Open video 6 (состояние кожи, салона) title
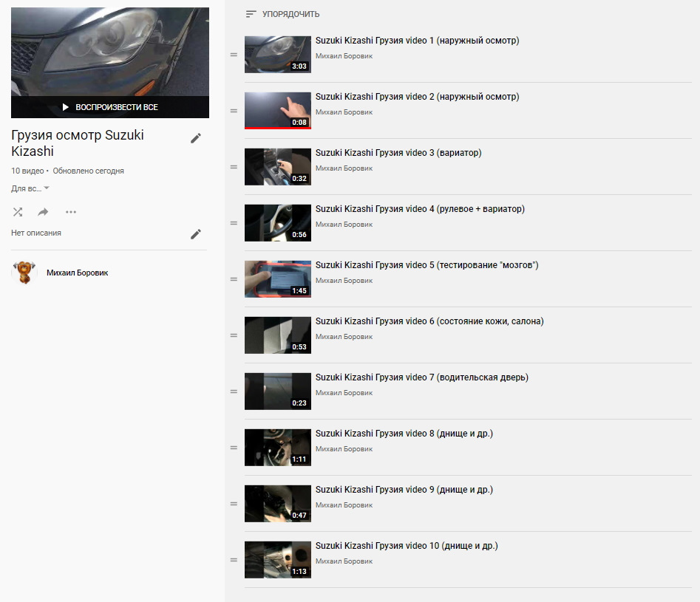Viewport: 700px width, 602px height. click(429, 321)
